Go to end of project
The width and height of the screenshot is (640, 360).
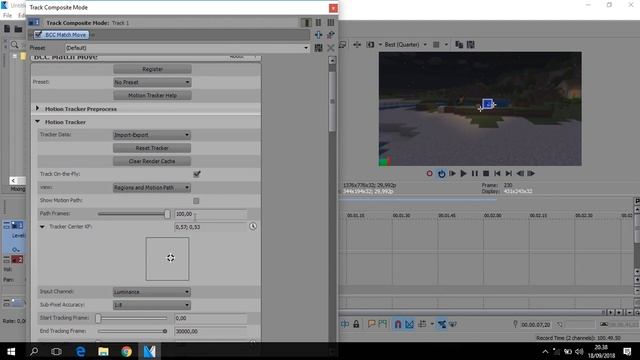click(509, 173)
